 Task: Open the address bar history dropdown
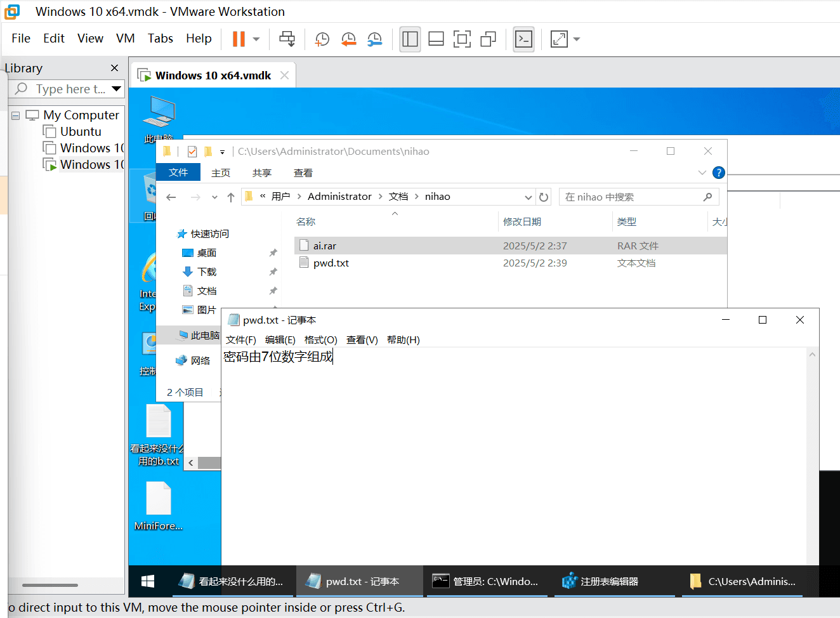(528, 197)
